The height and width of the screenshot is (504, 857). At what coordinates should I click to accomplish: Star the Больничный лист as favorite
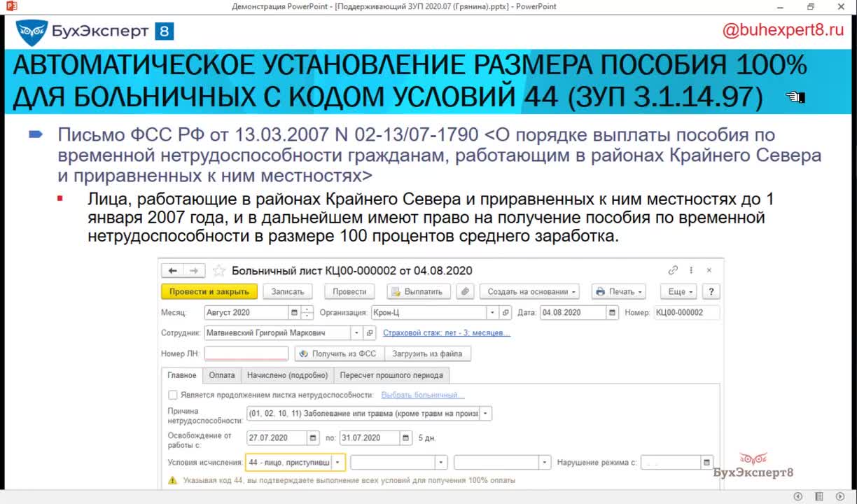219,271
